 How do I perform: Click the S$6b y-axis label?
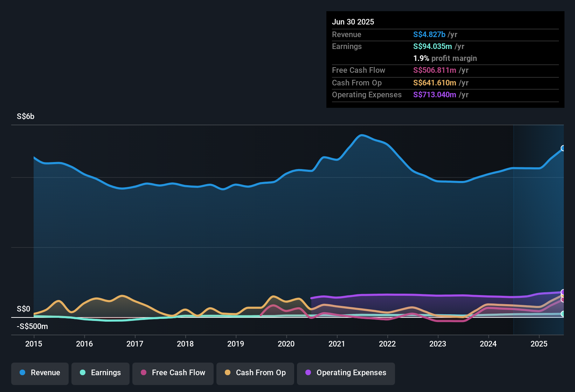point(26,117)
